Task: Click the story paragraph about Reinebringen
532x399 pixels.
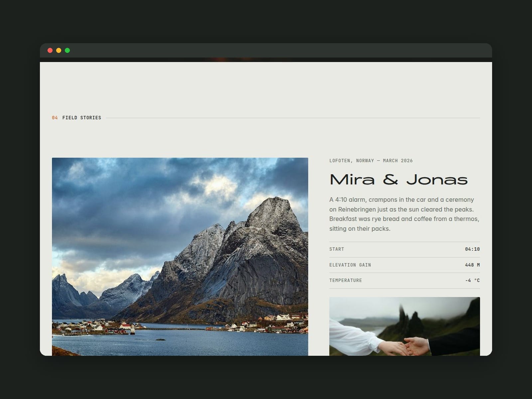Action: tap(404, 214)
